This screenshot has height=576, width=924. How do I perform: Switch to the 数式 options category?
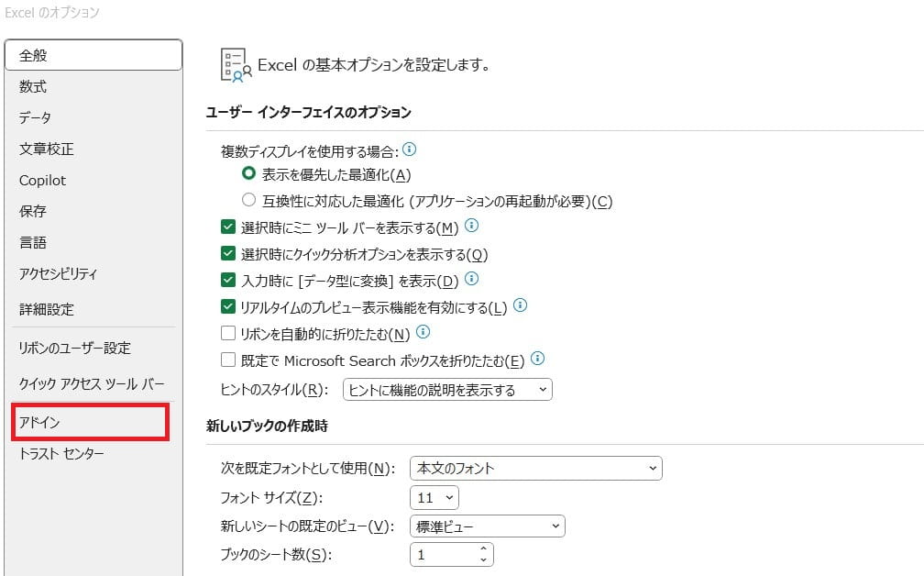pos(33,86)
